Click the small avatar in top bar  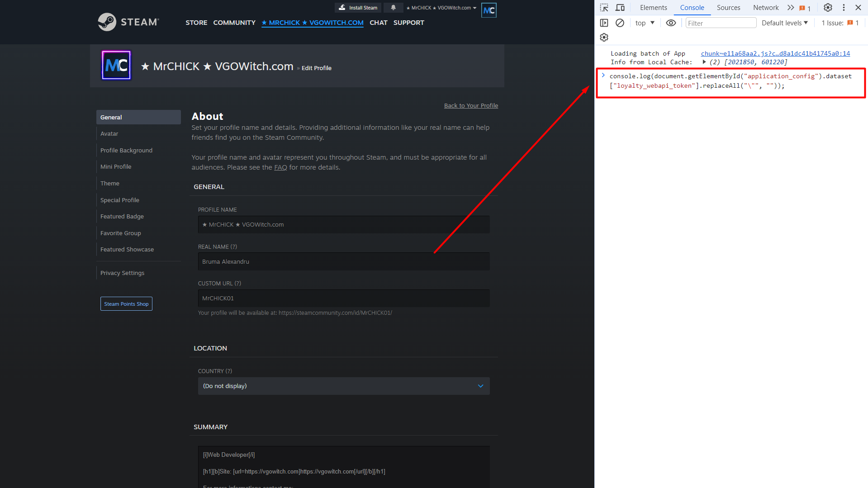489,10
